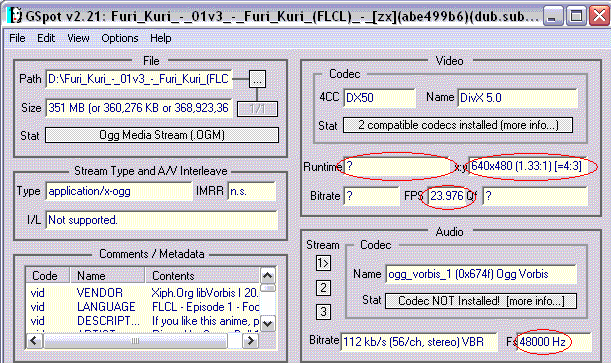
Task: Open the Help menu
Action: [x=161, y=38]
